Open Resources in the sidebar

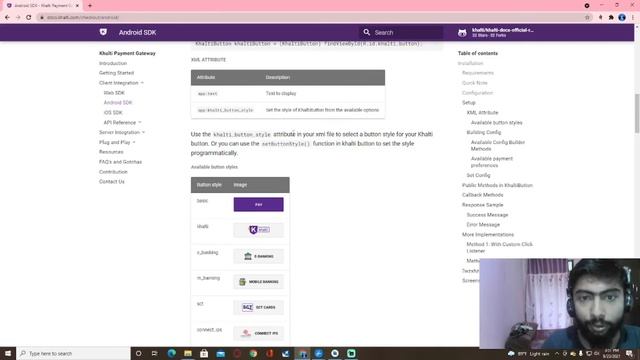coord(111,152)
